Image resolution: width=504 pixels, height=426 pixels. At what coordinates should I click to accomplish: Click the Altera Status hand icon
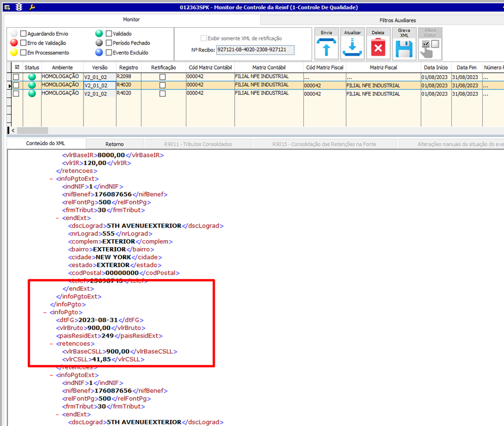click(x=430, y=44)
